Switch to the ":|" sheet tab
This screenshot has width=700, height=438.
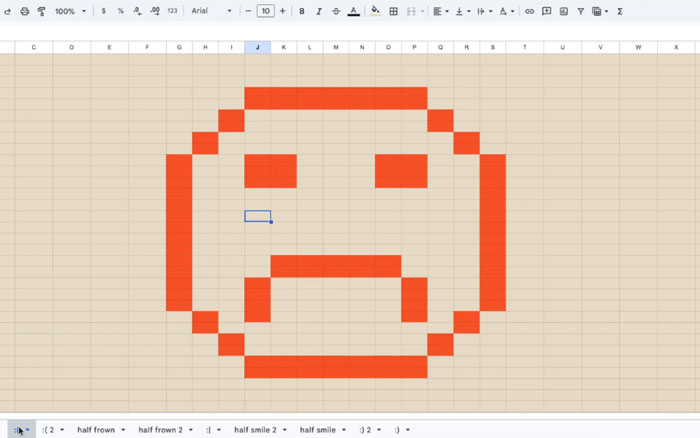click(208, 430)
